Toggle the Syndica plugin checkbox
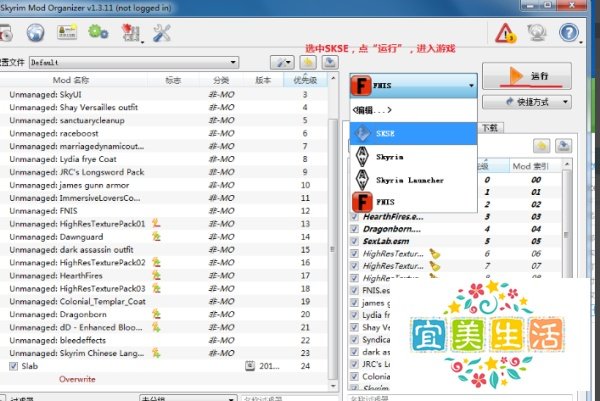The image size is (600, 401). (x=354, y=339)
